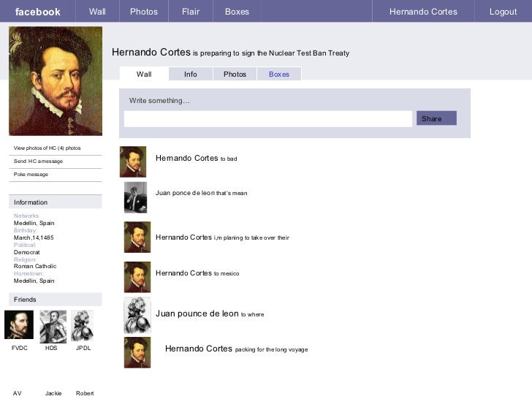532x399 pixels.
Task: Click the Share button
Action: (436, 118)
